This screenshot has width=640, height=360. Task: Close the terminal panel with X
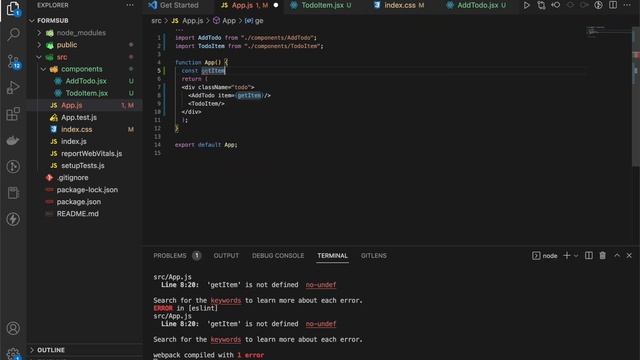(x=629, y=256)
